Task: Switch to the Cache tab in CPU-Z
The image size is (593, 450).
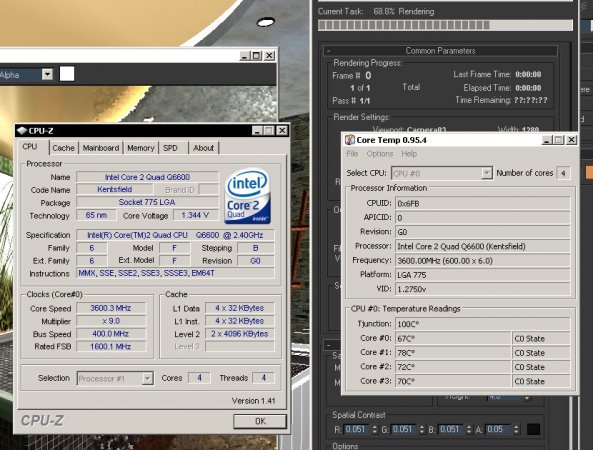Action: pos(63,148)
